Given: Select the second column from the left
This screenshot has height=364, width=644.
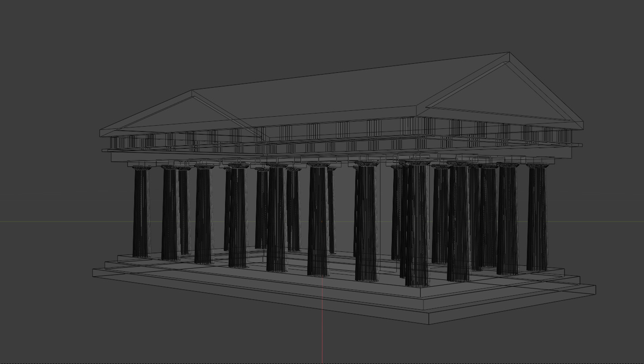Looking at the screenshot, I should tap(172, 213).
